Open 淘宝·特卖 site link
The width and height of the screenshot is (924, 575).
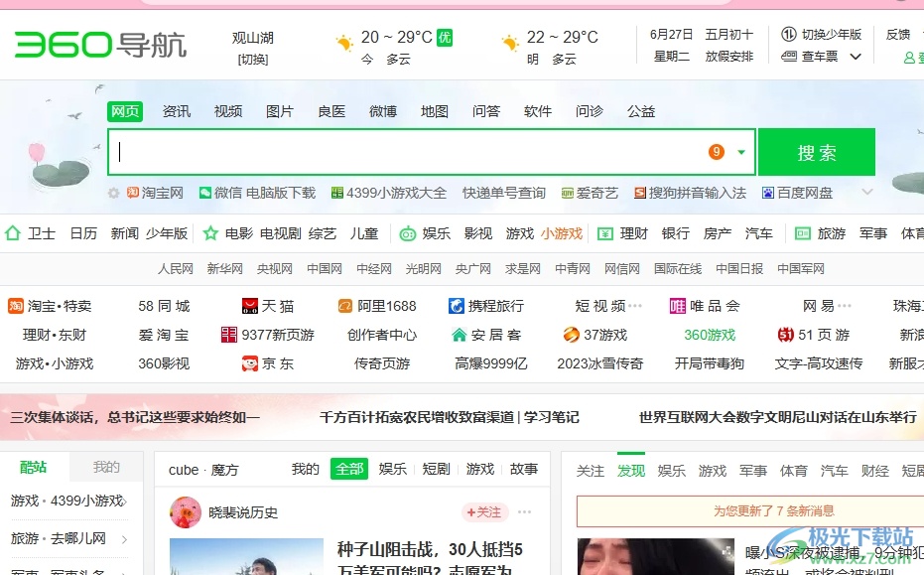point(50,306)
